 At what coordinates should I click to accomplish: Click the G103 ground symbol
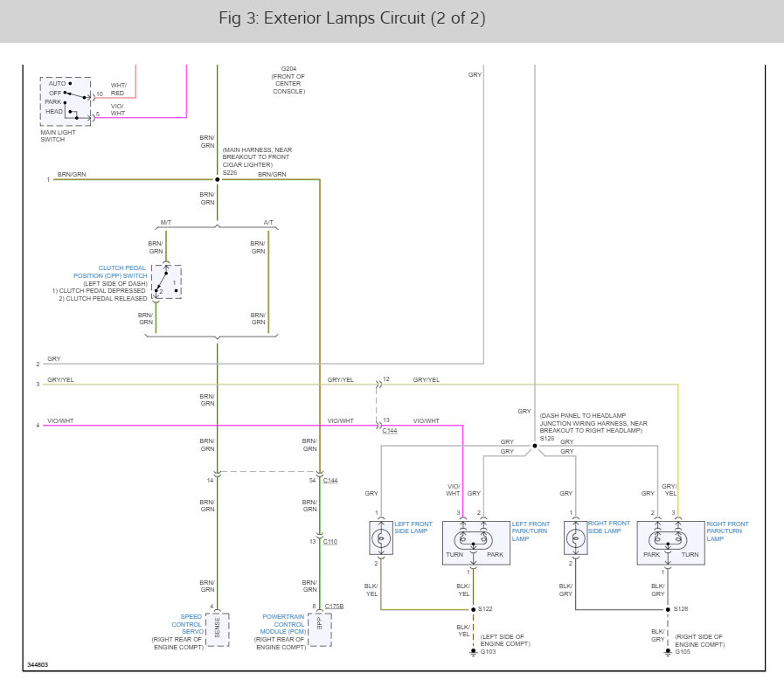tap(473, 653)
